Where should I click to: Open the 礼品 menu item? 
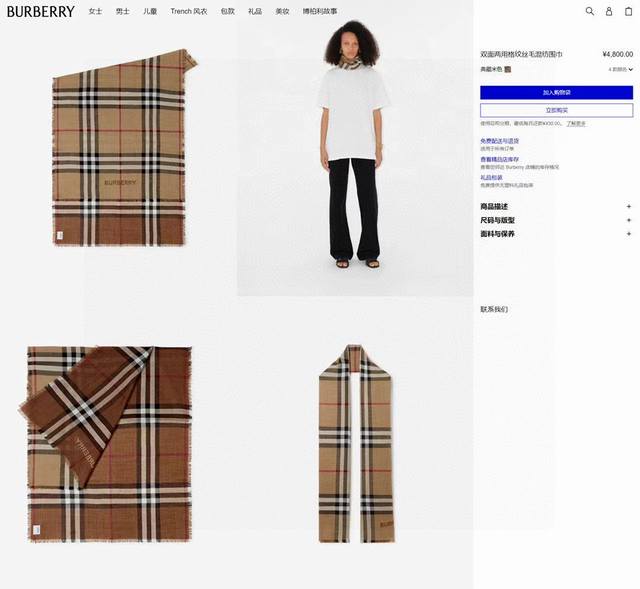[x=255, y=11]
